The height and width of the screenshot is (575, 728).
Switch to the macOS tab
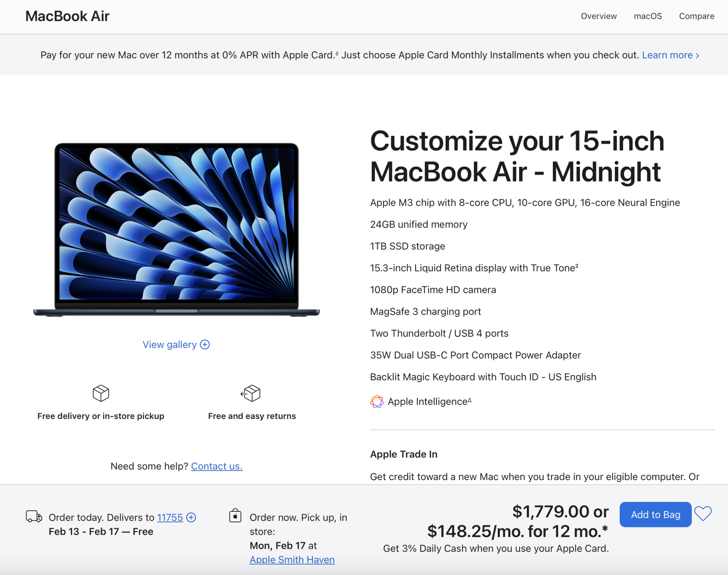pyautogui.click(x=648, y=16)
